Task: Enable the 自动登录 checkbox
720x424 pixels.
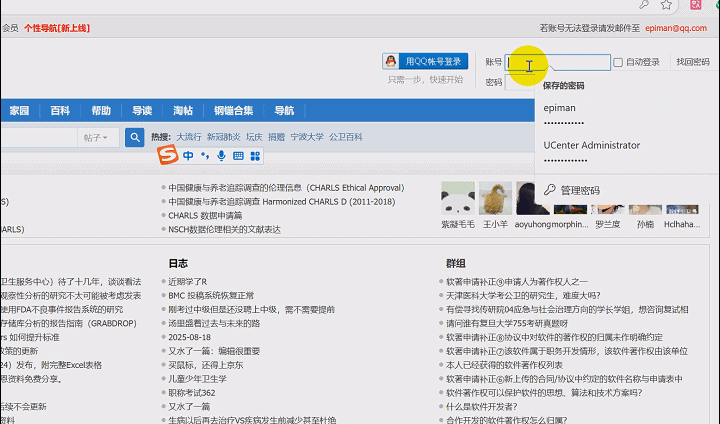Action: [618, 62]
